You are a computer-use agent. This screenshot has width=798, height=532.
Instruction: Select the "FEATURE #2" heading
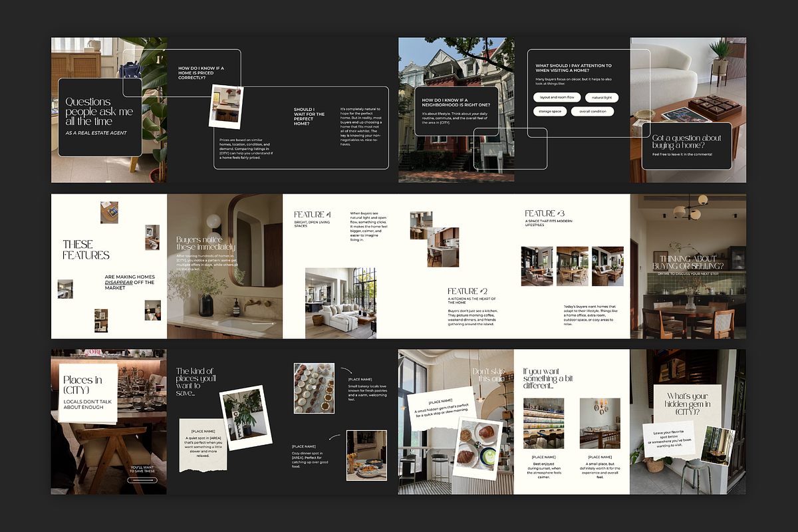467,291
